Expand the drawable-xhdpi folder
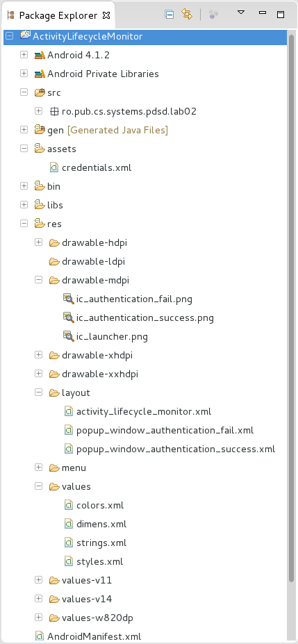298x644 pixels. click(x=39, y=355)
